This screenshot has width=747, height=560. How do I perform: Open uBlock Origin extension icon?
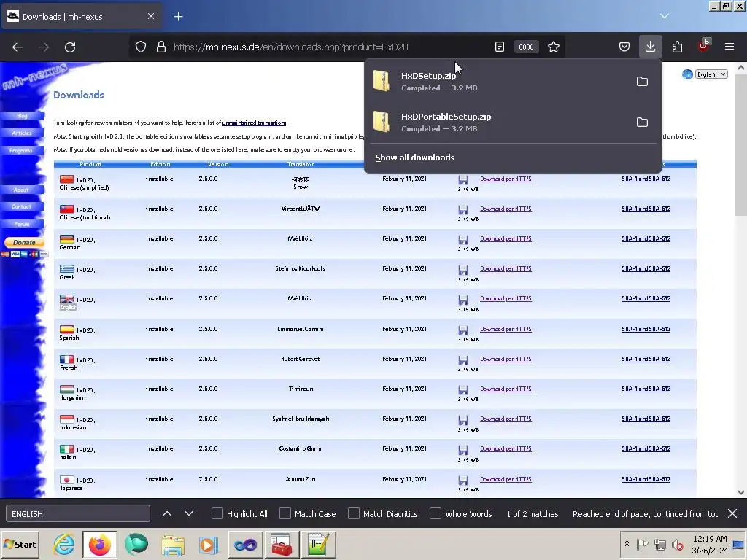point(704,46)
